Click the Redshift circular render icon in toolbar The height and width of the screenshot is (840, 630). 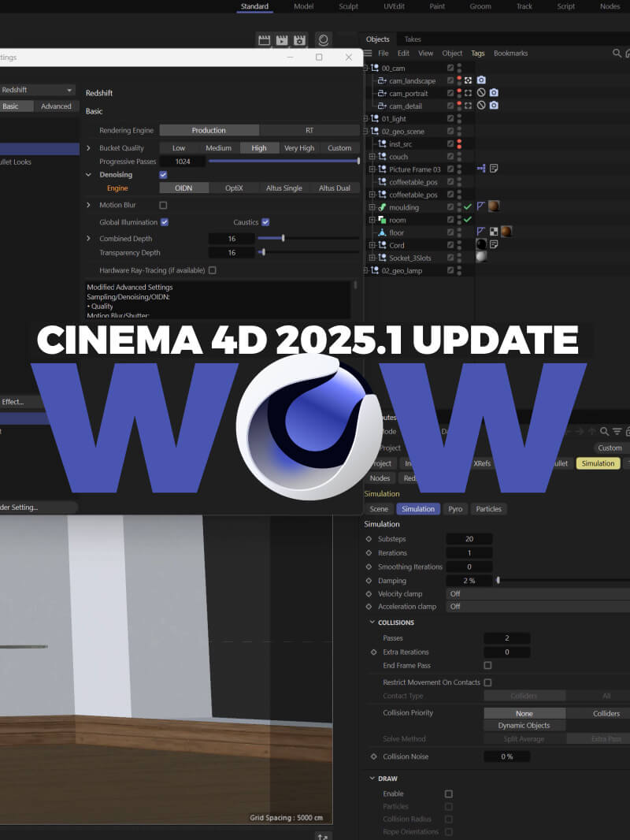coord(324,40)
